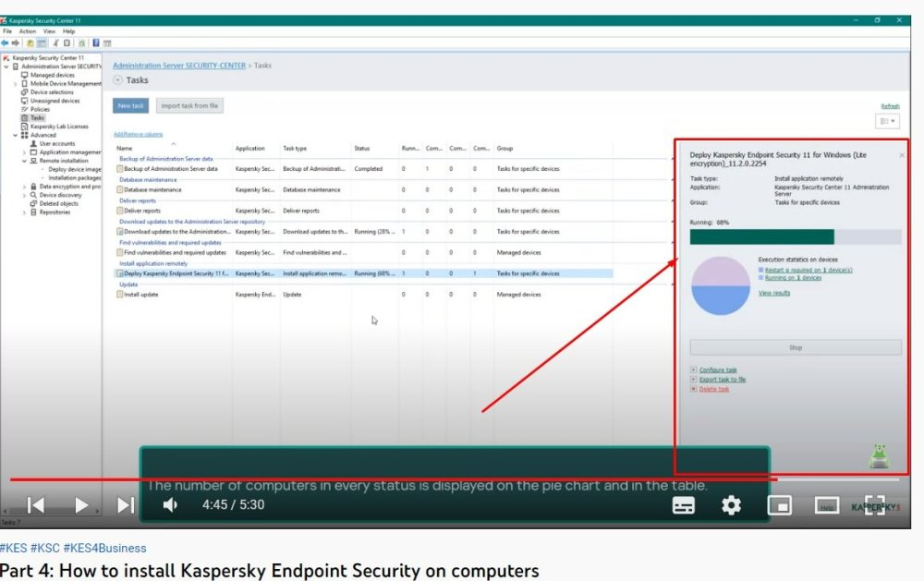Expand Application management node

pos(24,152)
